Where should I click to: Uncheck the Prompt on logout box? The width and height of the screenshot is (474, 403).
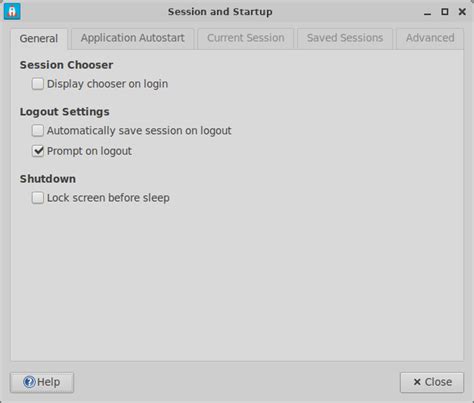pos(38,151)
